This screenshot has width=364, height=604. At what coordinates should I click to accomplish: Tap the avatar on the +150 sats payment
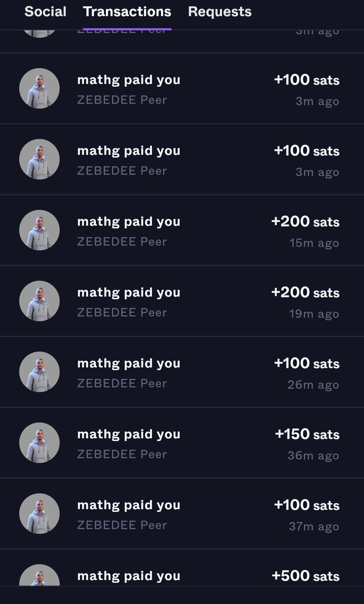pos(39,443)
